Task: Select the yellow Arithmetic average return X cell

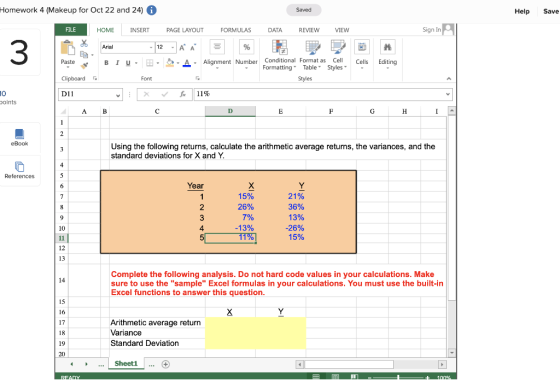Action: pyautogui.click(x=230, y=323)
